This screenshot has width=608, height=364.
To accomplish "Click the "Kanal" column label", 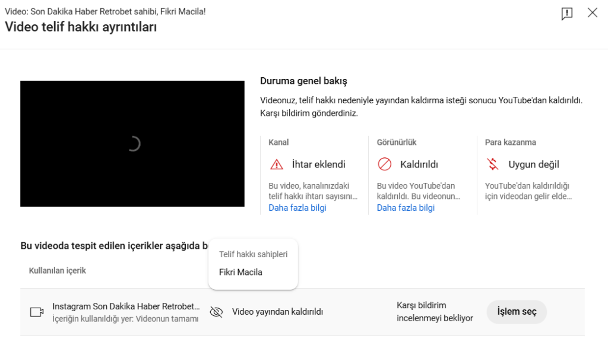I will coord(278,143).
